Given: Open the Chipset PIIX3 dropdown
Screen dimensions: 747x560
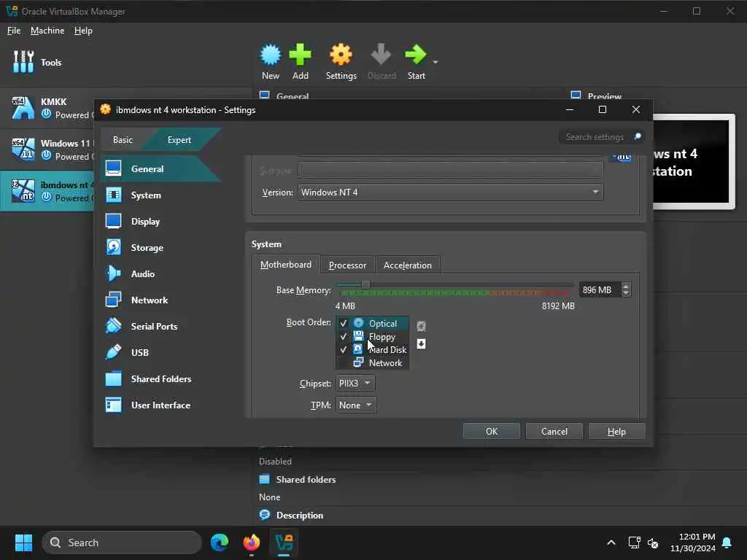Looking at the screenshot, I should point(355,384).
